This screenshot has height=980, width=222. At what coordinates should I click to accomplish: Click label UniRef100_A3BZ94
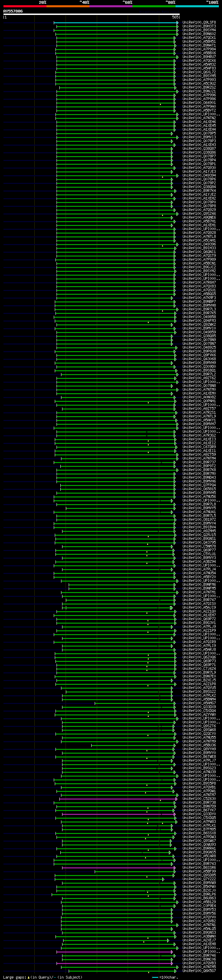[x=199, y=561]
